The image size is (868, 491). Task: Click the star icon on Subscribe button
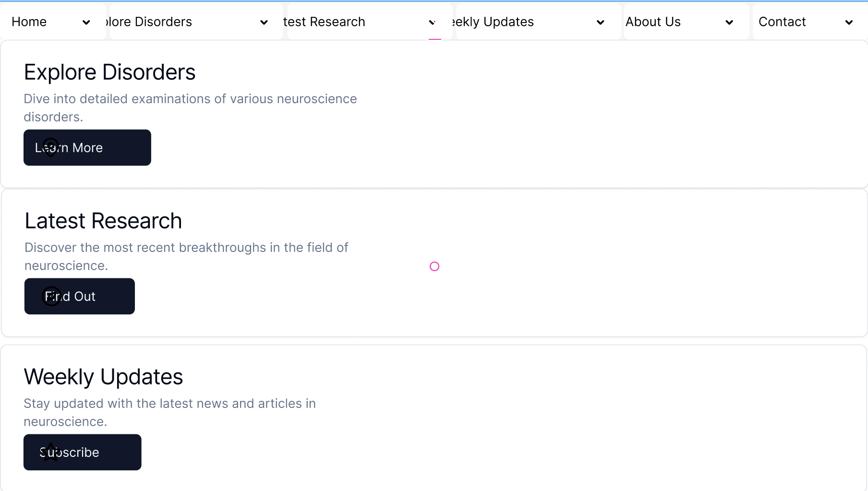[51, 452]
